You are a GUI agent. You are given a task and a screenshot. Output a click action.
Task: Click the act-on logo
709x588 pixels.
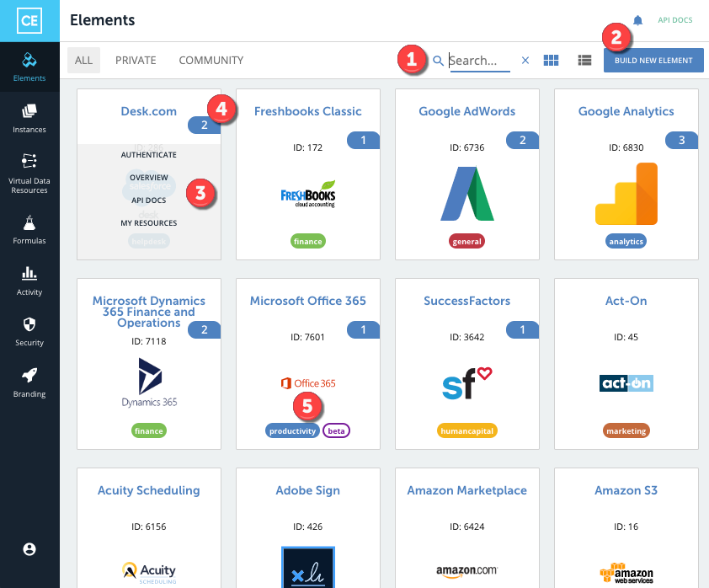click(626, 383)
